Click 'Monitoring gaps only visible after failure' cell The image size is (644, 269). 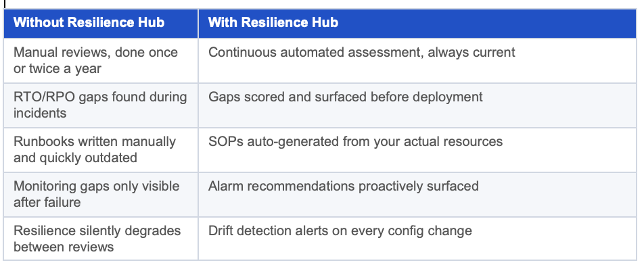pos(101,195)
